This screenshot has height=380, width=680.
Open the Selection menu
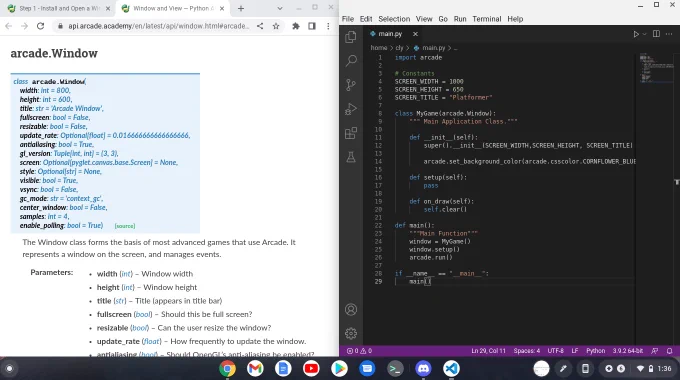394,19
